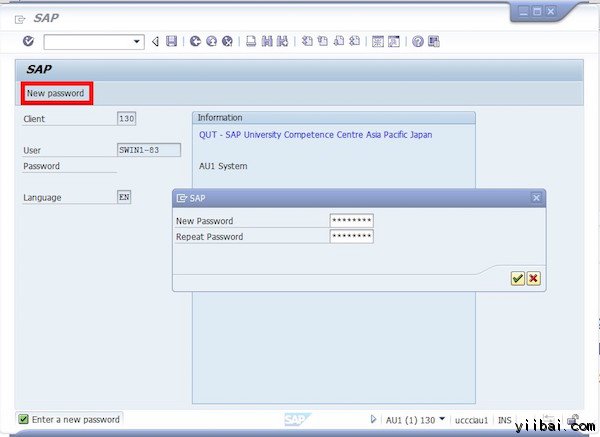Click the Last Page icon
This screenshot has height=437, width=600.
[355, 41]
